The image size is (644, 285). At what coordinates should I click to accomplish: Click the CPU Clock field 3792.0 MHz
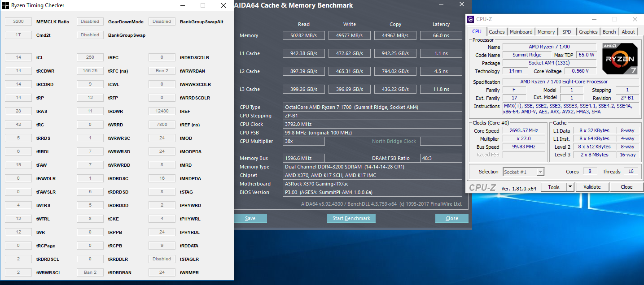(372, 124)
